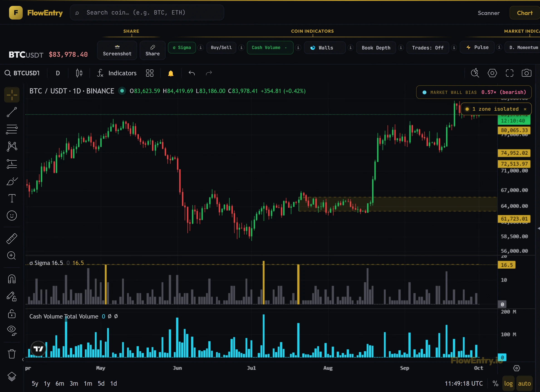The image size is (540, 392).
Task: Select the 6m time range
Action: click(60, 383)
